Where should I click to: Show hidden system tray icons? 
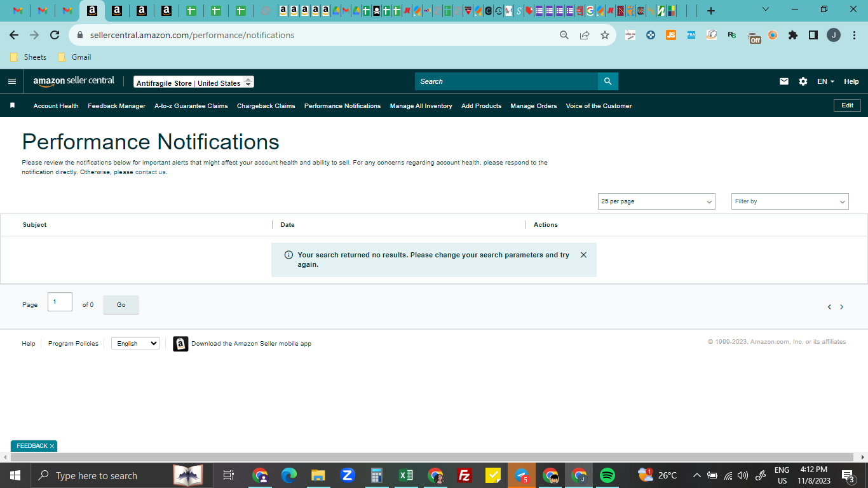click(x=696, y=475)
